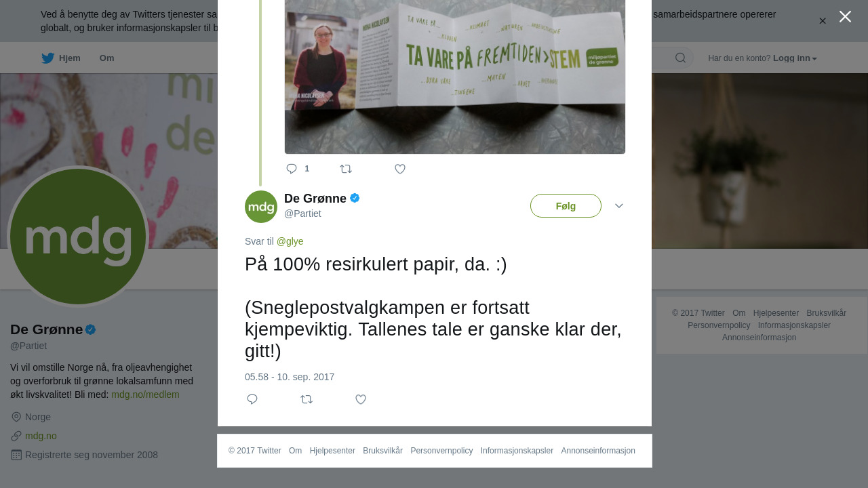
Task: Open the brochure photo in the tweet
Action: pos(455,77)
